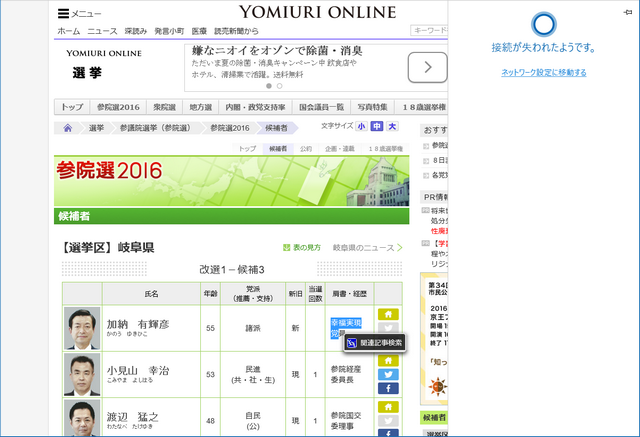Switch to 18歳選挙権 tab in main bar

422,107
